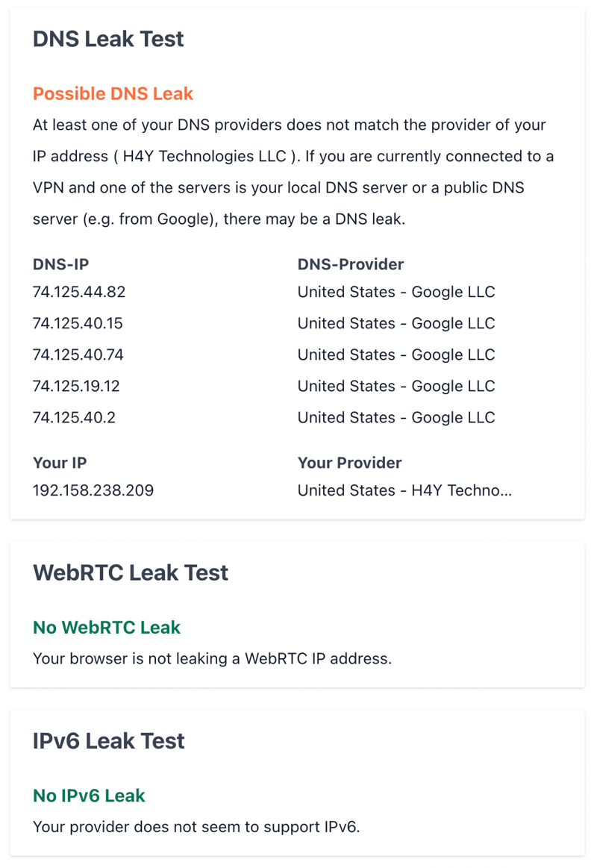Click the DNS-IP column header
The image size is (597, 868).
(61, 264)
